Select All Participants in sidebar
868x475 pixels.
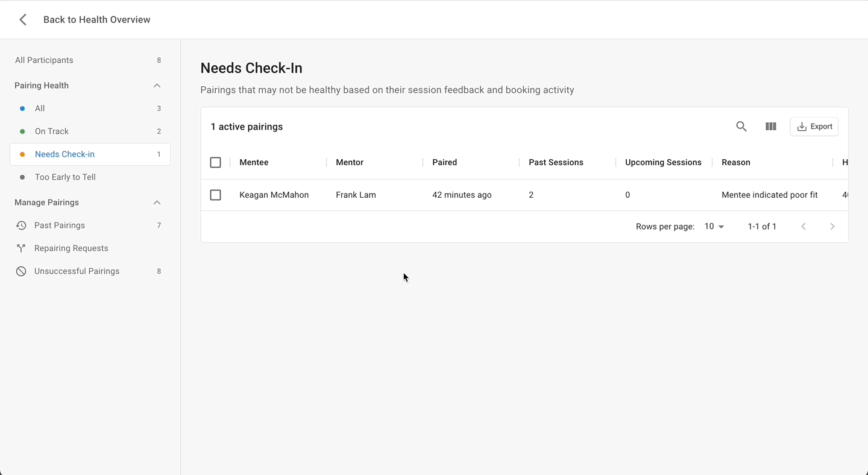point(44,60)
